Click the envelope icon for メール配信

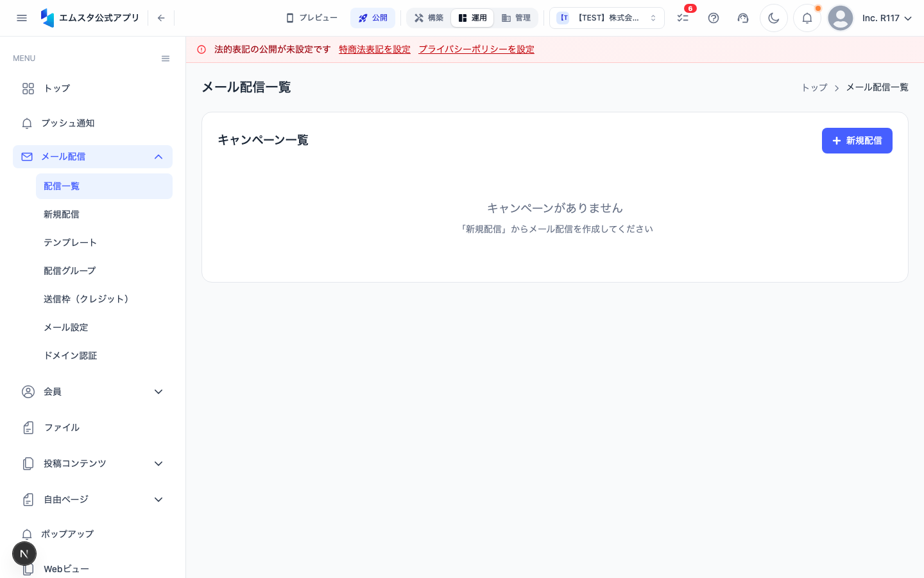(27, 157)
